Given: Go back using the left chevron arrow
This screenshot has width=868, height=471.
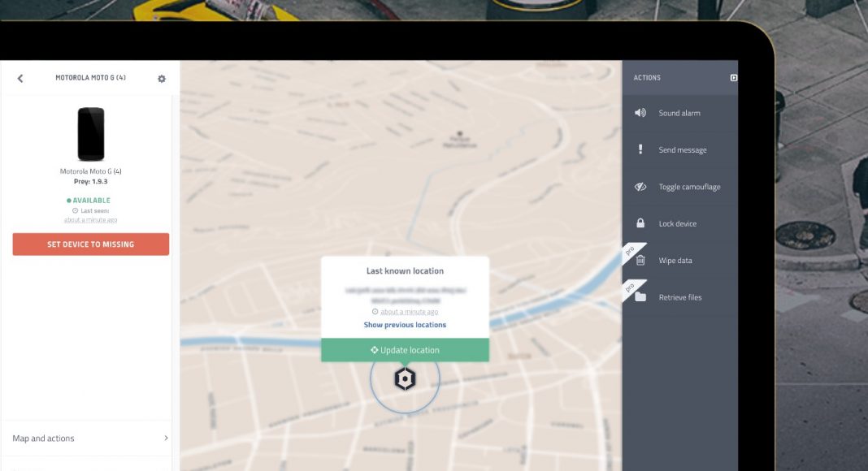Looking at the screenshot, I should (20, 79).
